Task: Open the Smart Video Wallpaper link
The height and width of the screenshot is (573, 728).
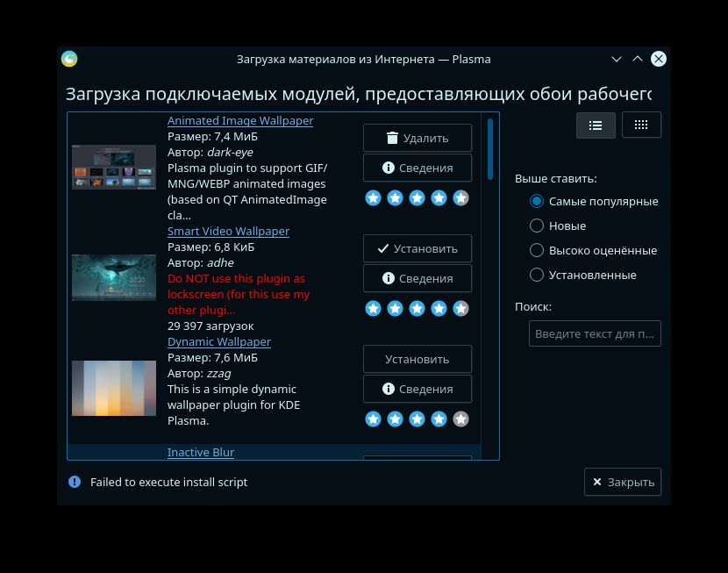Action: (x=228, y=232)
